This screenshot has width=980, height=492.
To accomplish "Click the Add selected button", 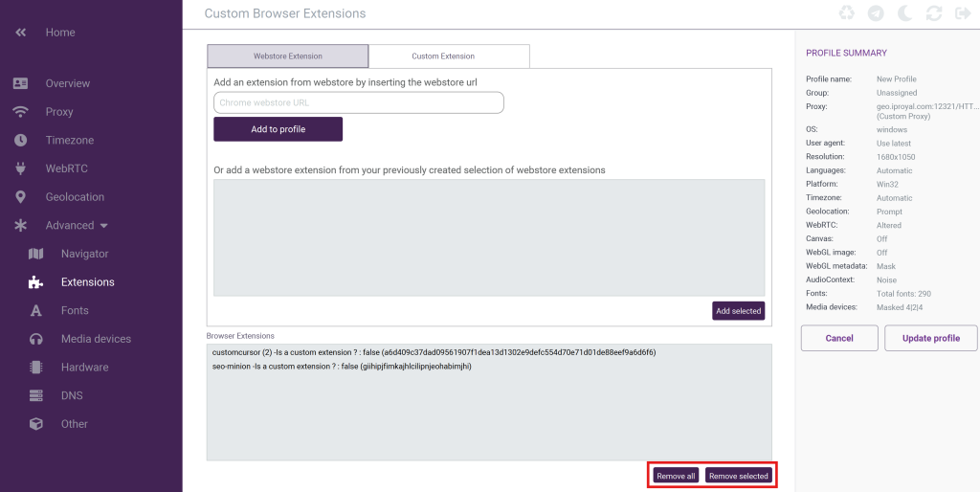I will pyautogui.click(x=738, y=311).
